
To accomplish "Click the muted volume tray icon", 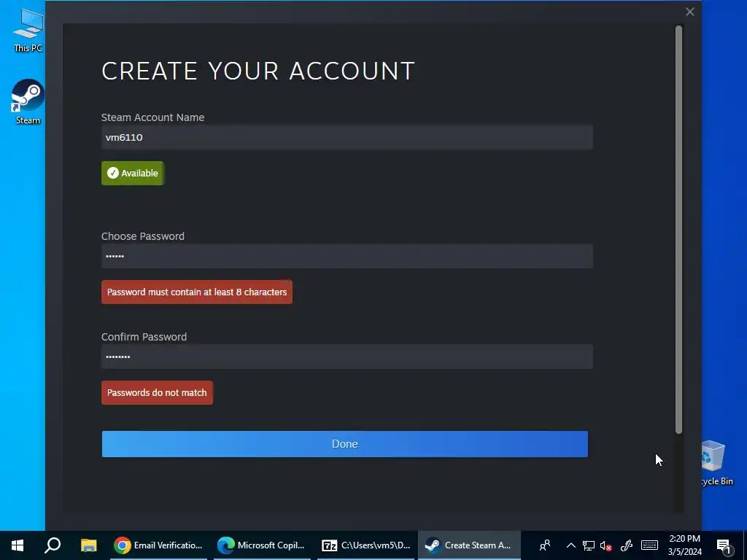I will point(606,545).
